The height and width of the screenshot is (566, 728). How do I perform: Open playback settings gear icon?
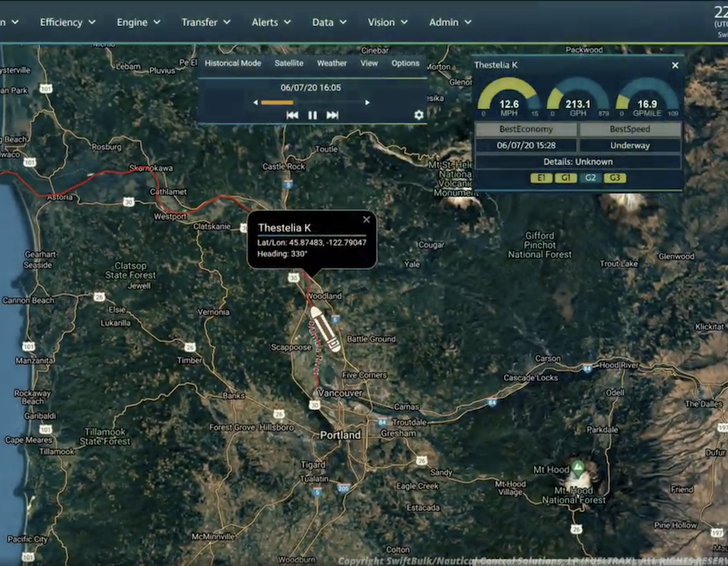pos(418,115)
